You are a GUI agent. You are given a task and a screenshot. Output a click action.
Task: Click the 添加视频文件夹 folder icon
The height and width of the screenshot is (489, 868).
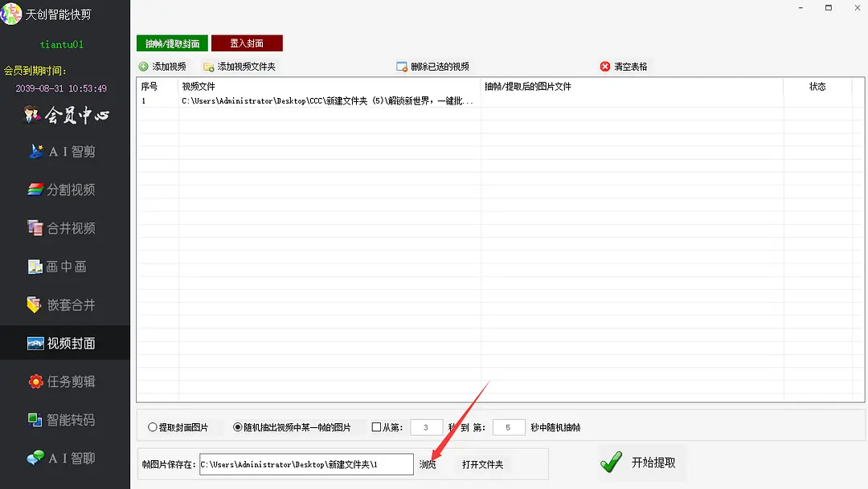point(209,67)
